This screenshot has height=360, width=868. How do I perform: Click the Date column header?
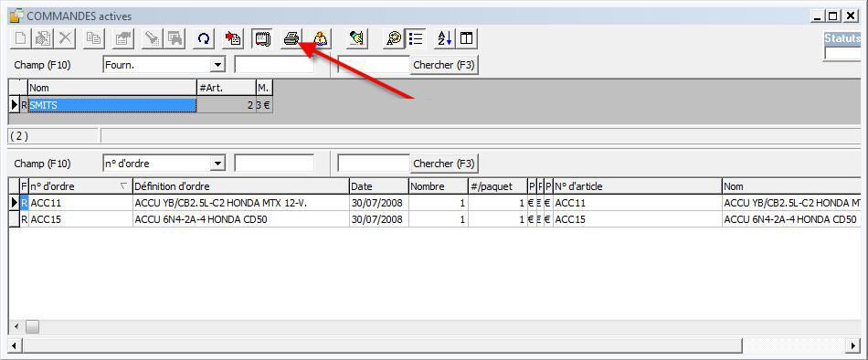(378, 186)
